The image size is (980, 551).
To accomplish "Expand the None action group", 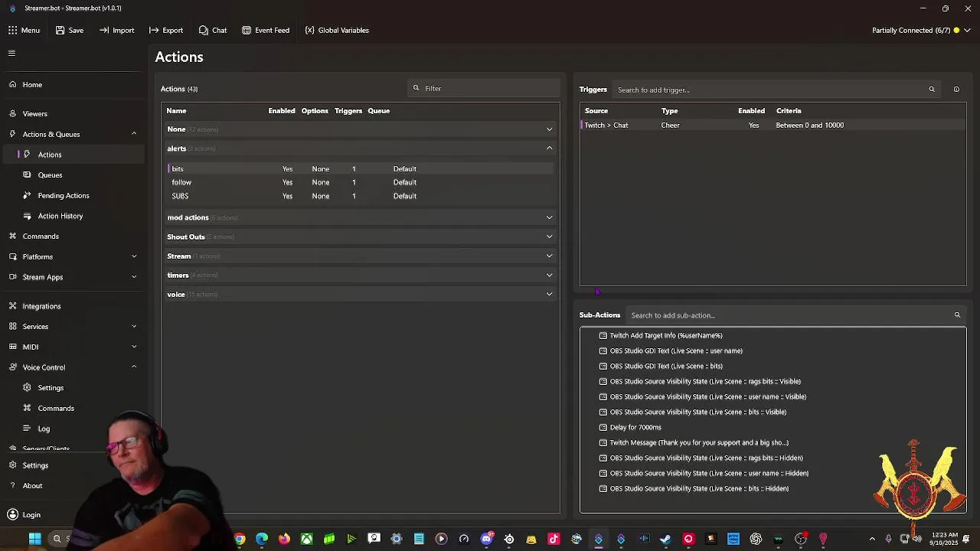I will [x=360, y=129].
